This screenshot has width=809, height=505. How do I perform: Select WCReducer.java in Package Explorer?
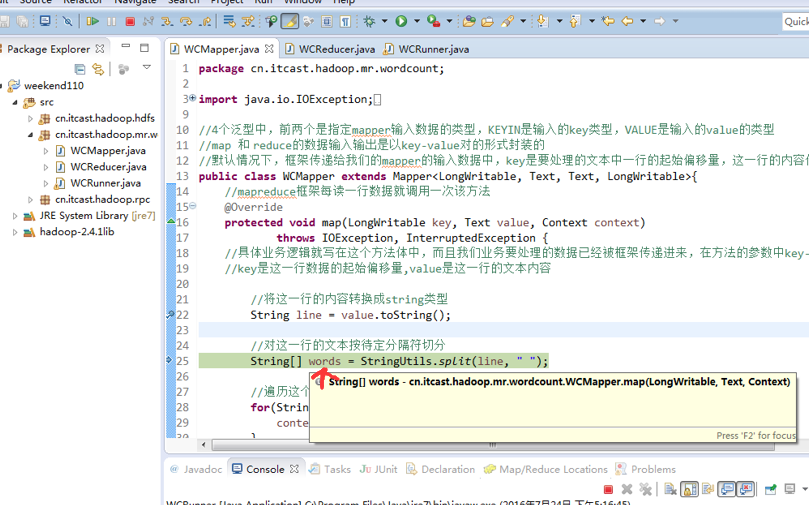(x=108, y=167)
